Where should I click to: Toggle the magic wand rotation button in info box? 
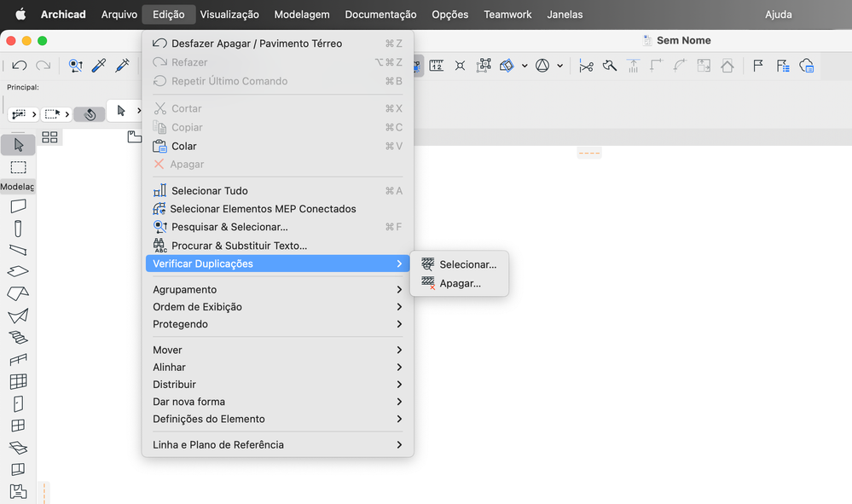pos(90,114)
